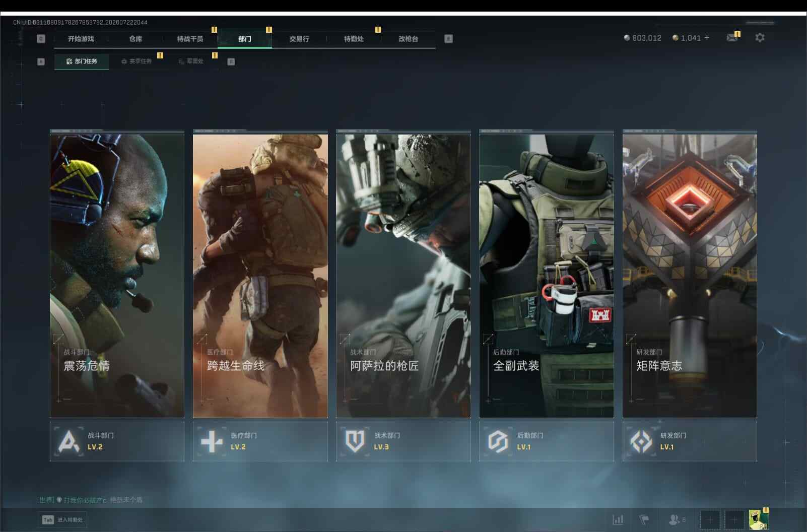Click the flag icon in bottom bar
The width and height of the screenshot is (807, 532).
coord(644,519)
